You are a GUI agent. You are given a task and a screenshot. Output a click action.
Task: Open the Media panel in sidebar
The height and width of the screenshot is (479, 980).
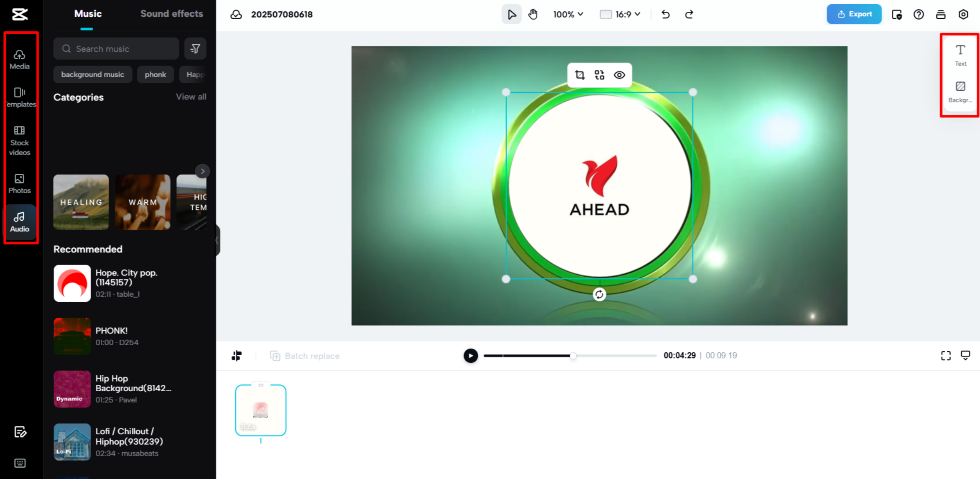tap(19, 59)
